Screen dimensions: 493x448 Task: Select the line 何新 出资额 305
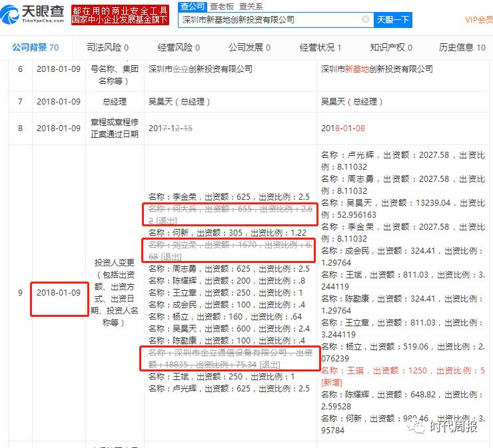click(x=227, y=232)
